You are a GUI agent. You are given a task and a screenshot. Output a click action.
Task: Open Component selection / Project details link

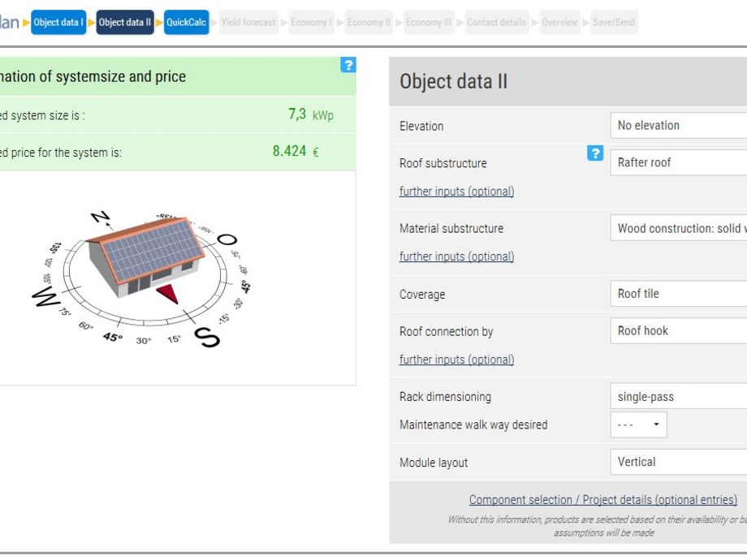[602, 500]
